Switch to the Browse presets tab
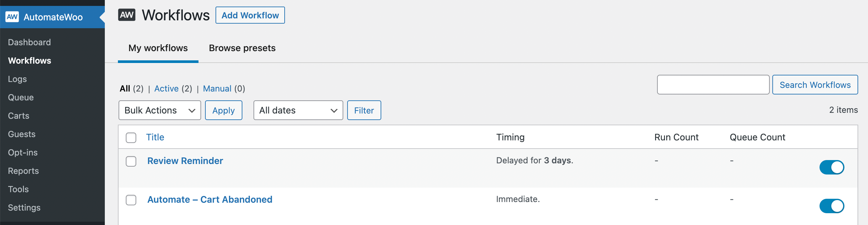This screenshot has width=868, height=225. pos(242,48)
